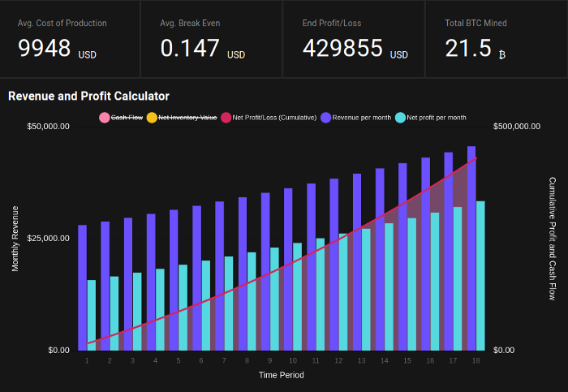
Task: Toggle the Net Inventory Value legend item
Action: click(182, 118)
